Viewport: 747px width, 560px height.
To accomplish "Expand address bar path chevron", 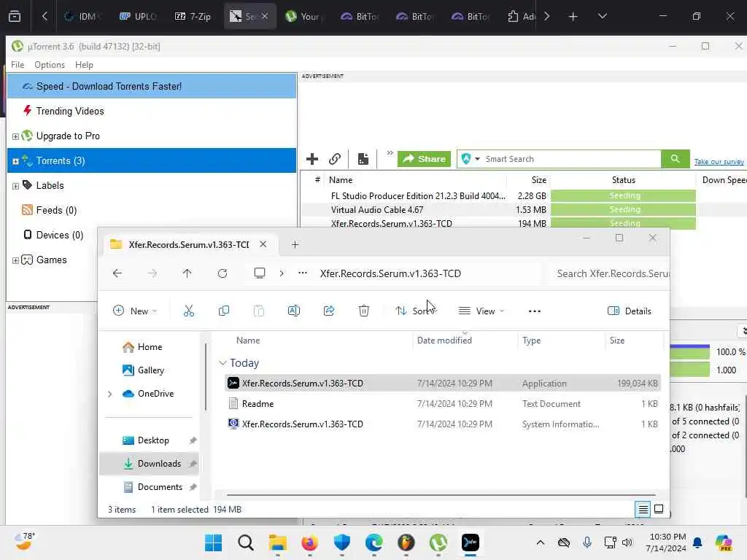I will pos(282,273).
